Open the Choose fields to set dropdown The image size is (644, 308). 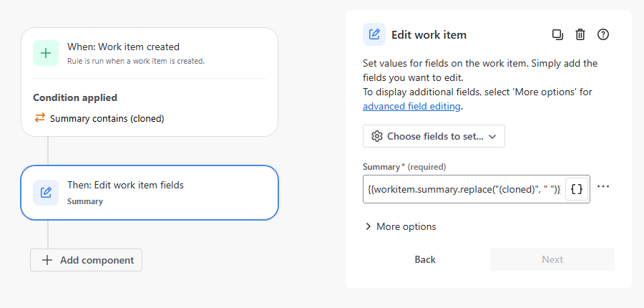click(434, 136)
